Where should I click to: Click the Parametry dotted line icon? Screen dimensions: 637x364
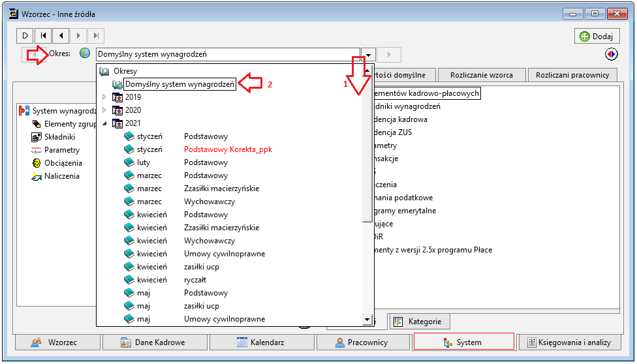coord(37,150)
